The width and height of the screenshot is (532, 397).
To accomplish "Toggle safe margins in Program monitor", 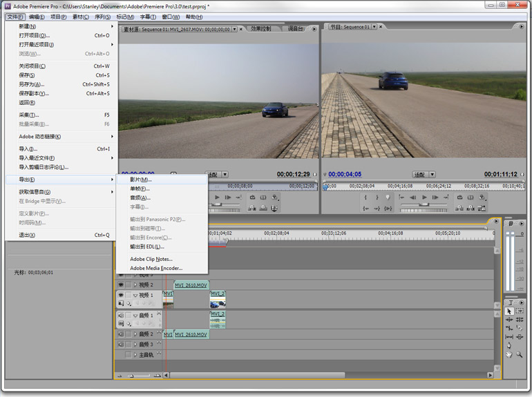I will tap(471, 197).
